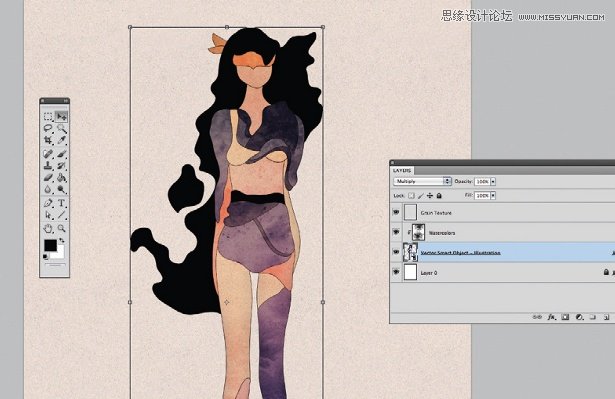This screenshot has width=615, height=399.
Task: Select the Line tool
Action: point(61,215)
